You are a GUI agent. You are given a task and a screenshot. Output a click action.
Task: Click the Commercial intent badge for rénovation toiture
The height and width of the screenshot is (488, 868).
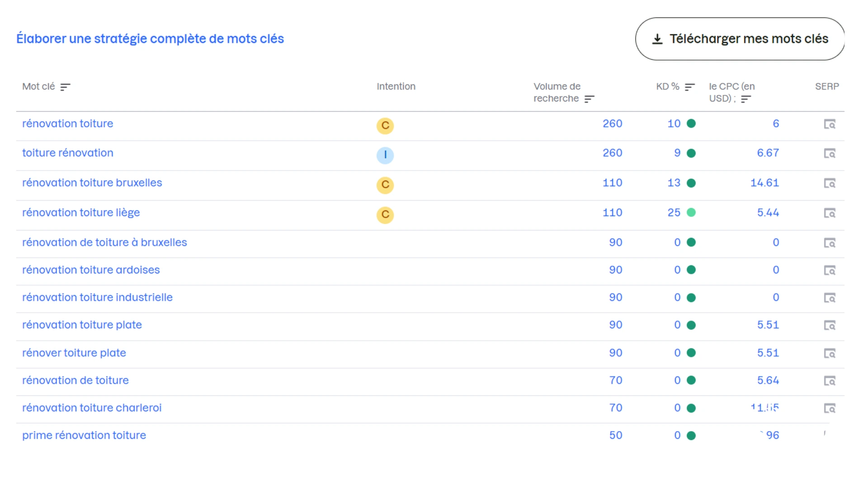pyautogui.click(x=385, y=126)
